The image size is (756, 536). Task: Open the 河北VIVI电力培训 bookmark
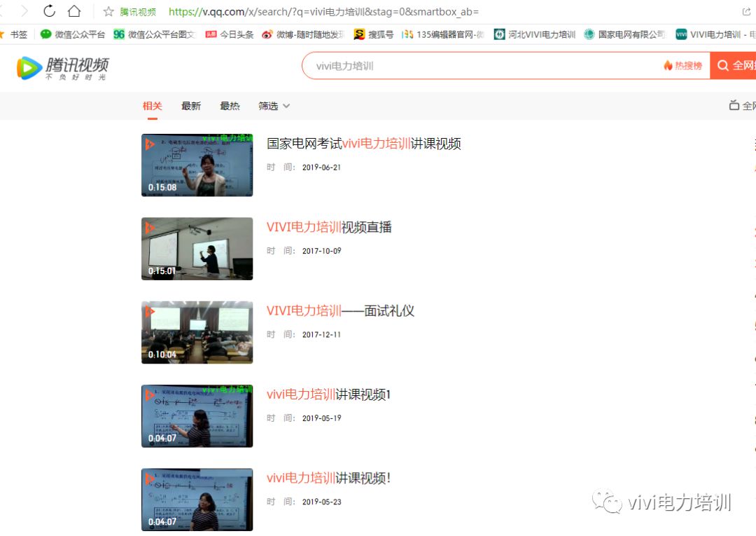click(x=535, y=34)
